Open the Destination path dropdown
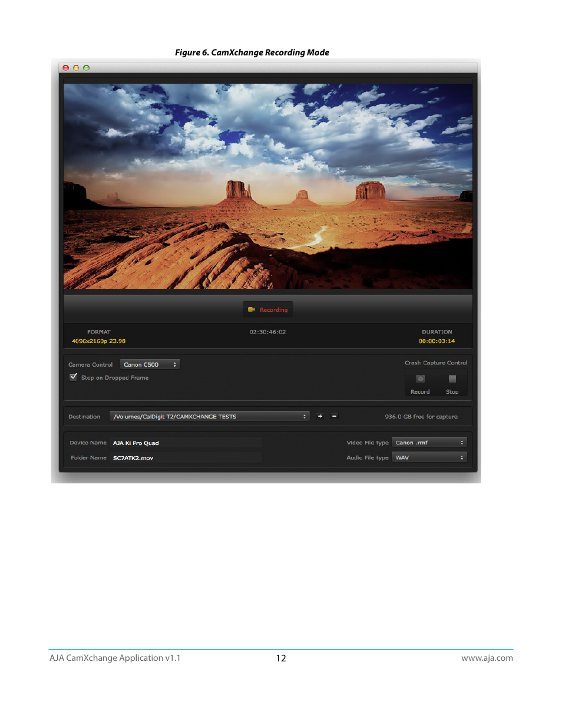562x728 pixels. (x=210, y=417)
